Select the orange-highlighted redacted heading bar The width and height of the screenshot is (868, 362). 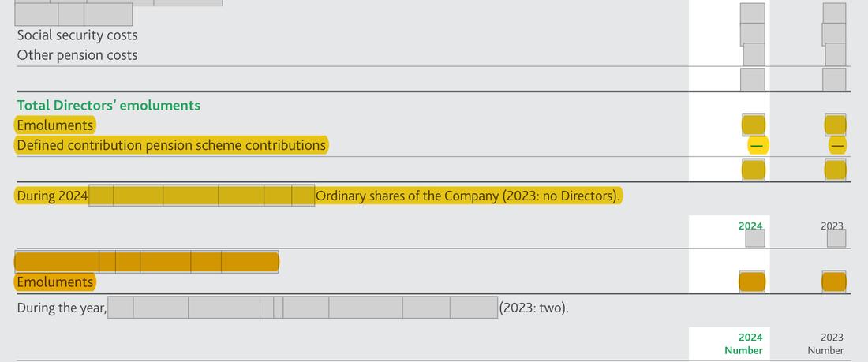click(x=147, y=262)
